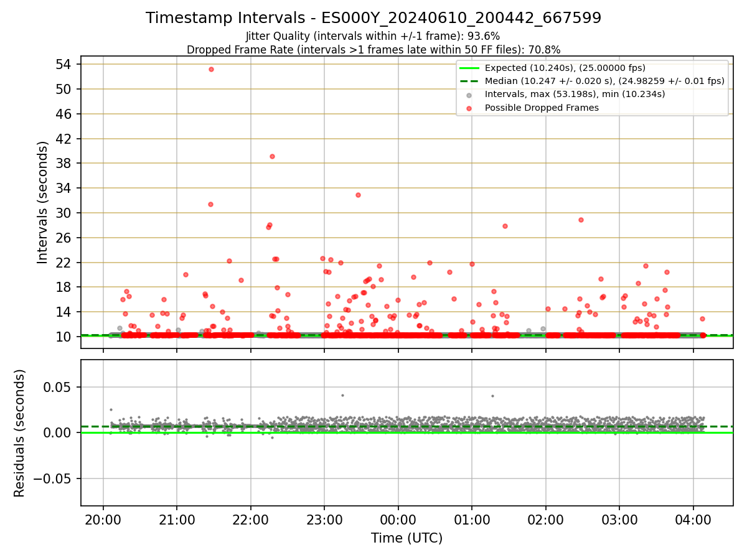Click legend entry 'Possible Dropped Frames'
Screen dimensions: 747x560
542,108
